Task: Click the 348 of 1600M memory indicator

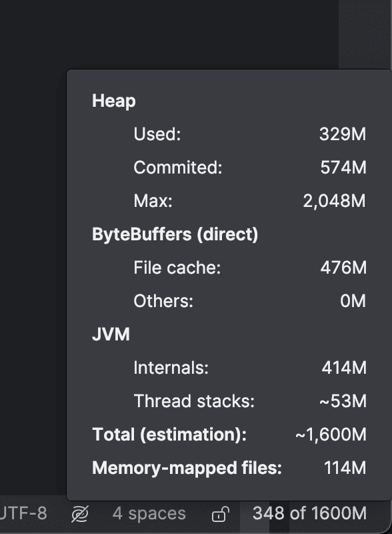Action: 309,513
